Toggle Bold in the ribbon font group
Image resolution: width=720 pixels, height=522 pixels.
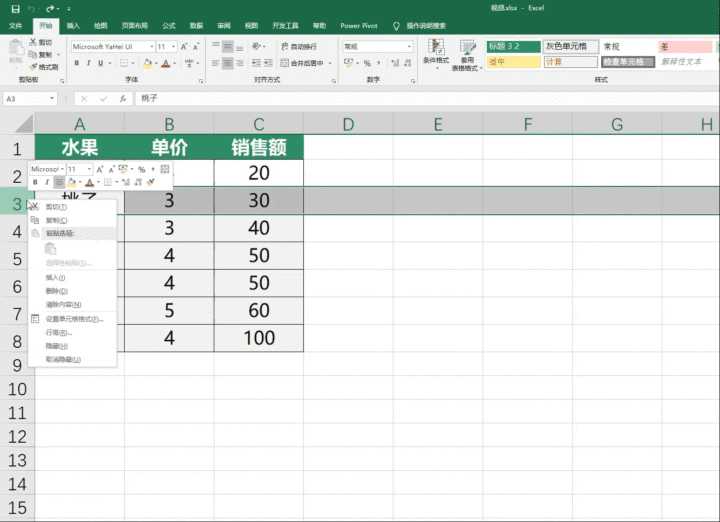click(76, 63)
